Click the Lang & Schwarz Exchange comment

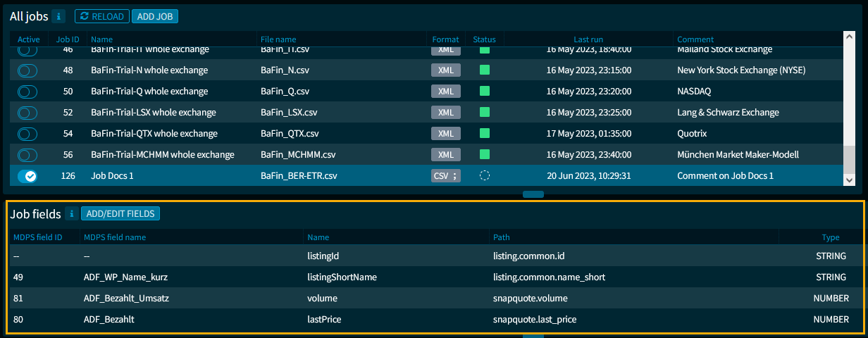tap(728, 113)
